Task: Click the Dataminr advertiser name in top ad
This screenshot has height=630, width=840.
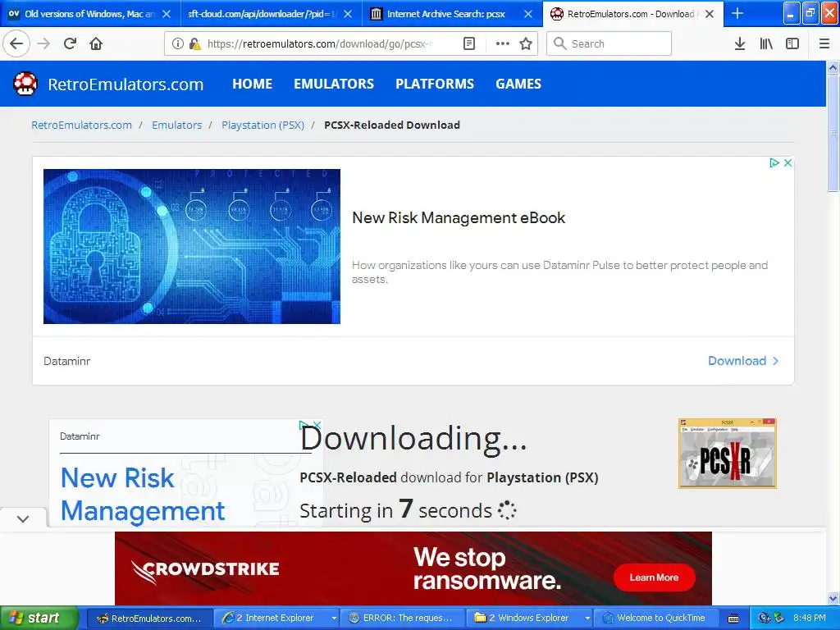Action: tap(67, 361)
